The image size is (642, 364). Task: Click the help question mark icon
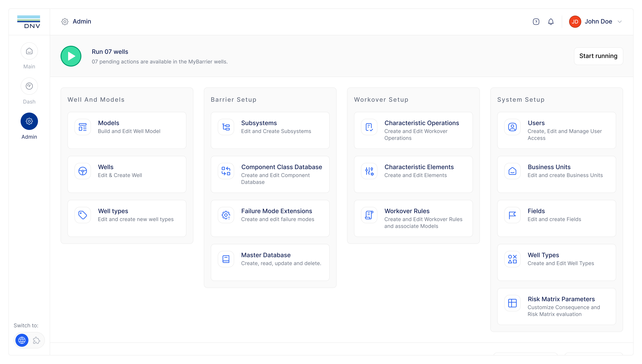[x=536, y=22]
